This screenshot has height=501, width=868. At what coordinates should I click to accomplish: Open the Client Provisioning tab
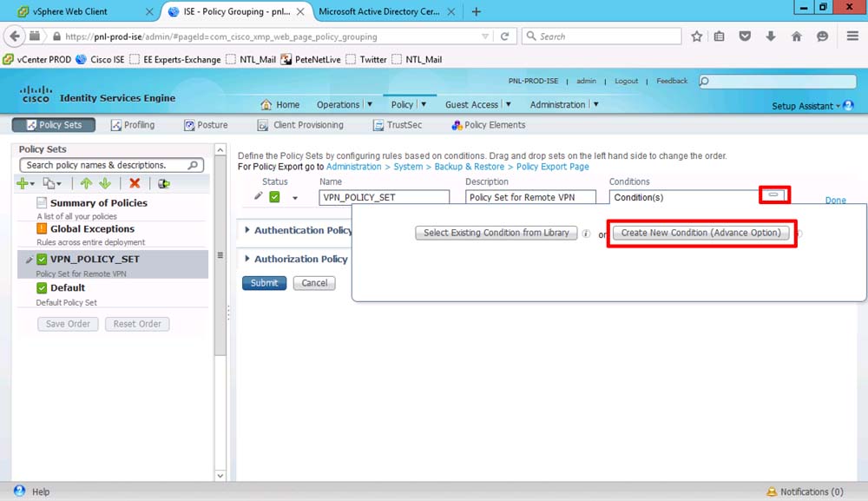click(300, 125)
